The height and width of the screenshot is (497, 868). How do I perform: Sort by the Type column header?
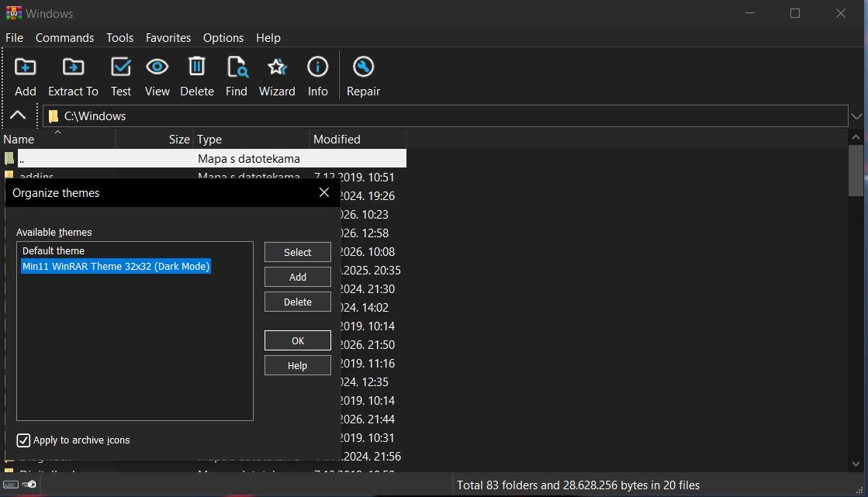coord(251,139)
